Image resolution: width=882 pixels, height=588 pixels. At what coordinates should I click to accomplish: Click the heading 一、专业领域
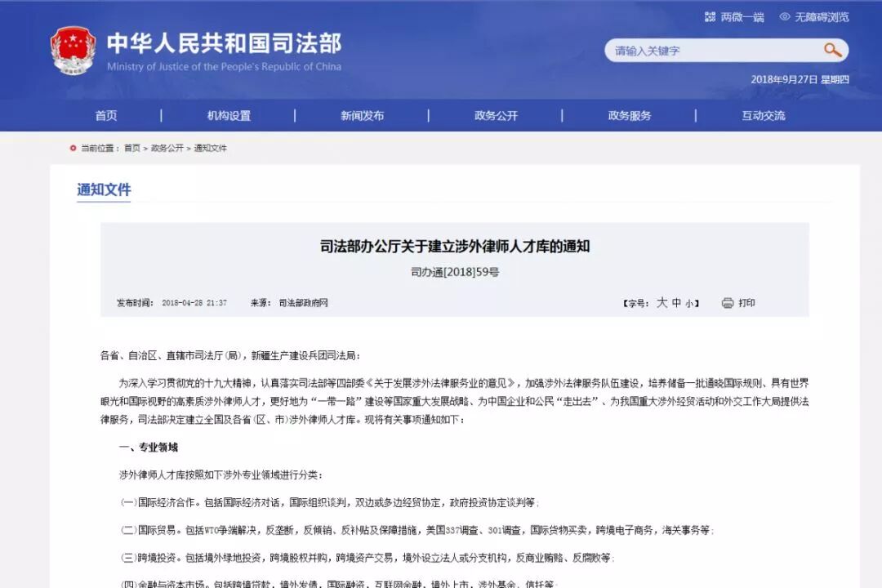(149, 448)
